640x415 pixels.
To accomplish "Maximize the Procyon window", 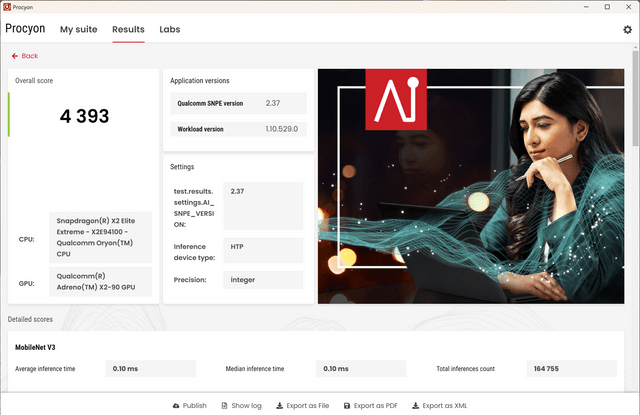I will point(607,7).
